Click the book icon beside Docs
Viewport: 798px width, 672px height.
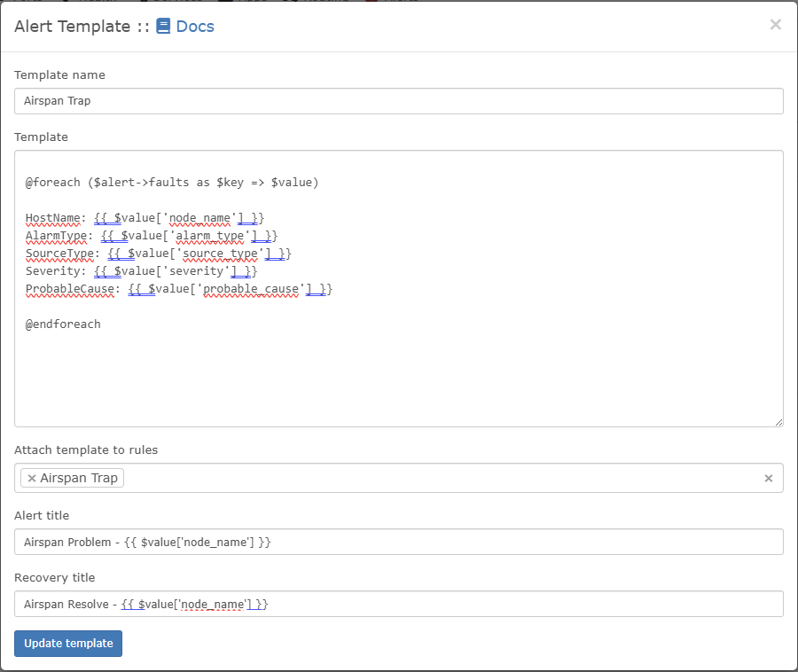pyautogui.click(x=163, y=26)
